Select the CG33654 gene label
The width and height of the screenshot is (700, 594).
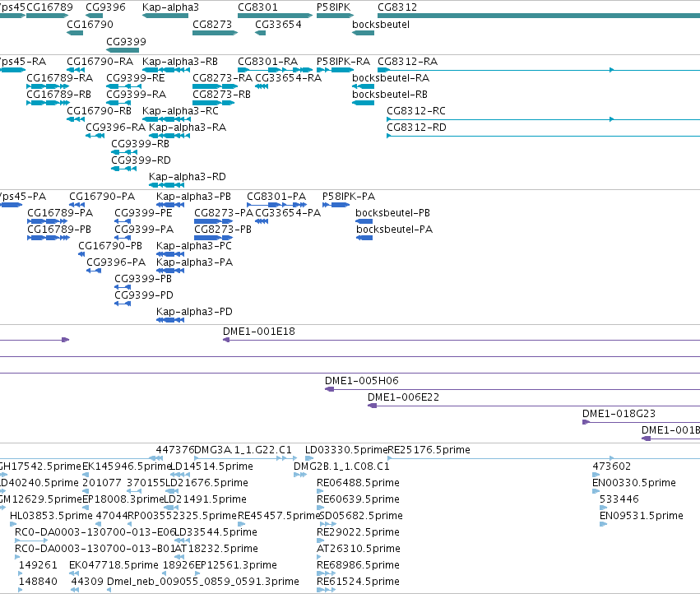click(278, 24)
